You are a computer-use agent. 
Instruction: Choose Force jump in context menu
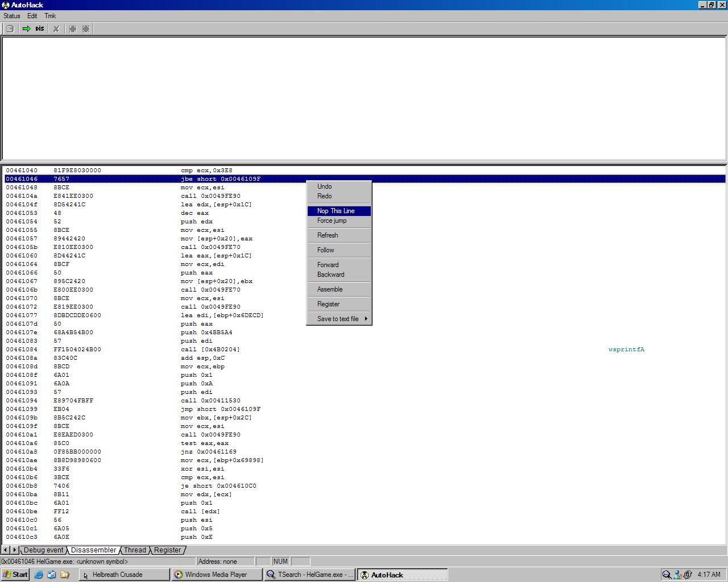click(x=332, y=221)
